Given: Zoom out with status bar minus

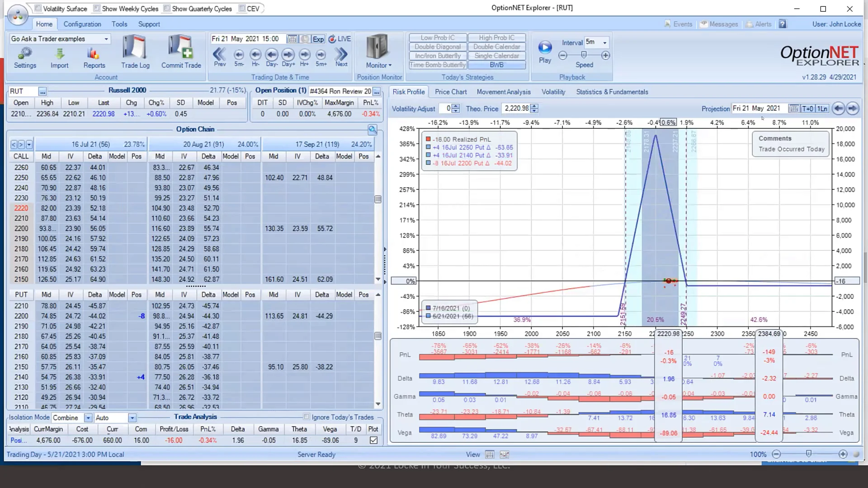Looking at the screenshot, I should (x=776, y=454).
